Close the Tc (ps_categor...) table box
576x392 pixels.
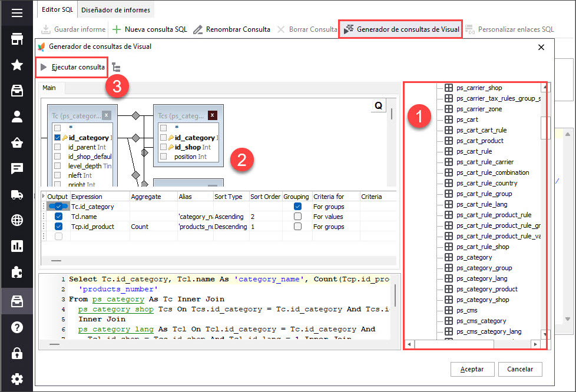(x=106, y=115)
